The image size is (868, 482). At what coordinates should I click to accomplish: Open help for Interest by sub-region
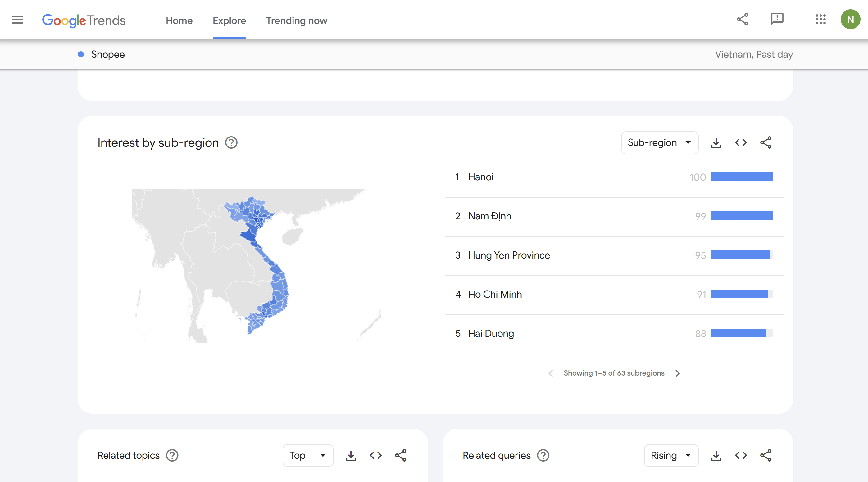point(231,143)
